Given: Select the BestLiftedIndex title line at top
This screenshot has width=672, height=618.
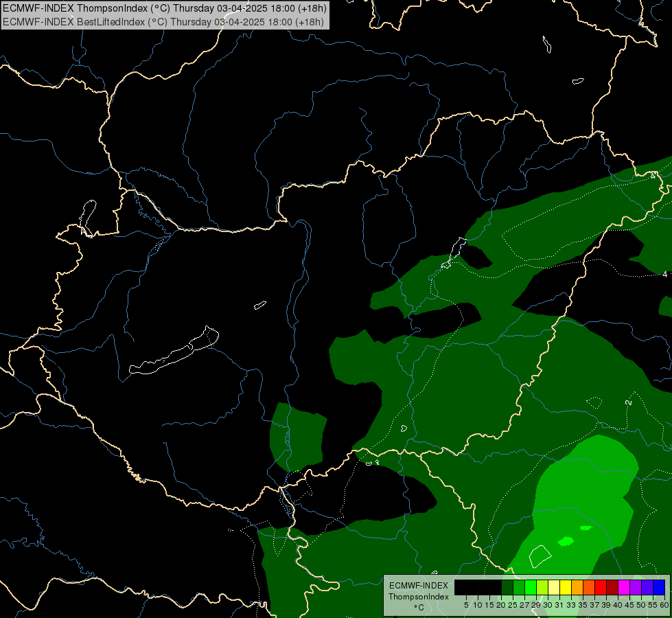Looking at the screenshot, I should tap(163, 22).
